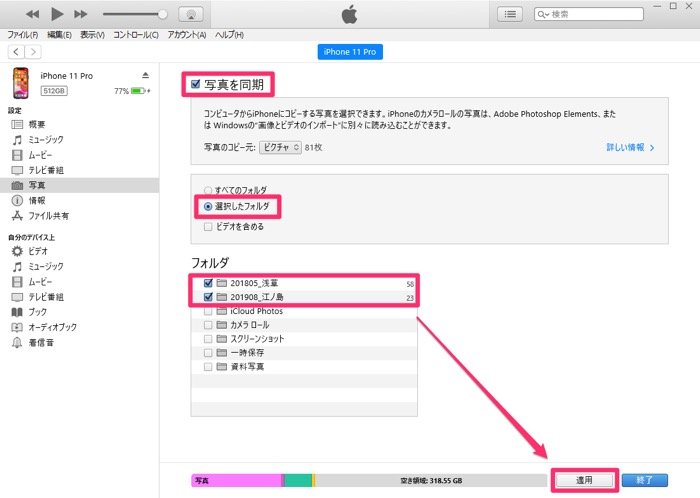Start playback with the play button
Viewport: 700px width, 498px height.
57,14
